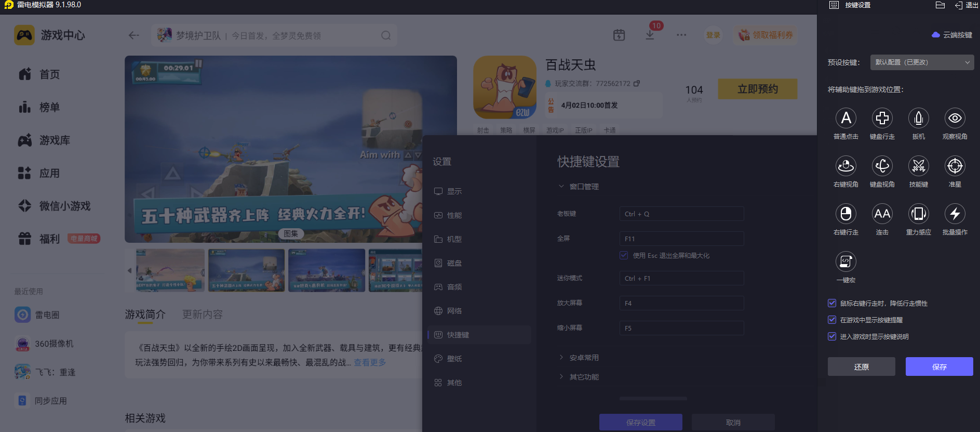Open the 预设按键 preset dropdown
980x432 pixels.
click(922, 62)
